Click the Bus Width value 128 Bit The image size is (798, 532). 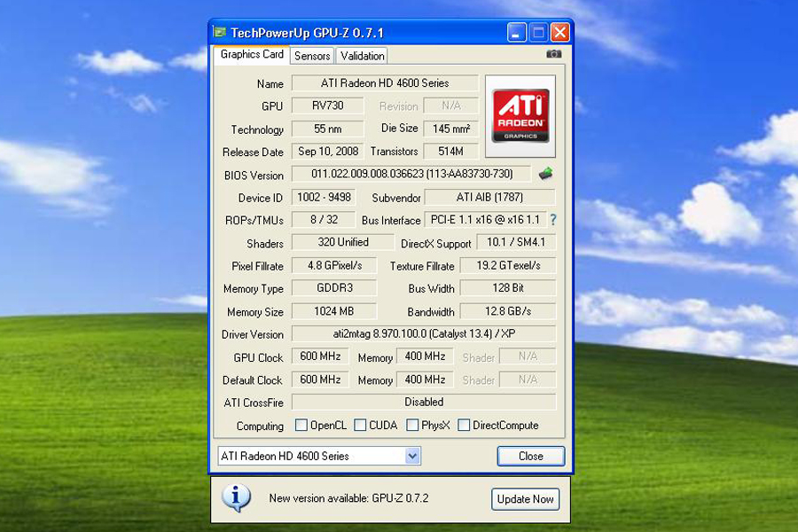click(x=508, y=287)
